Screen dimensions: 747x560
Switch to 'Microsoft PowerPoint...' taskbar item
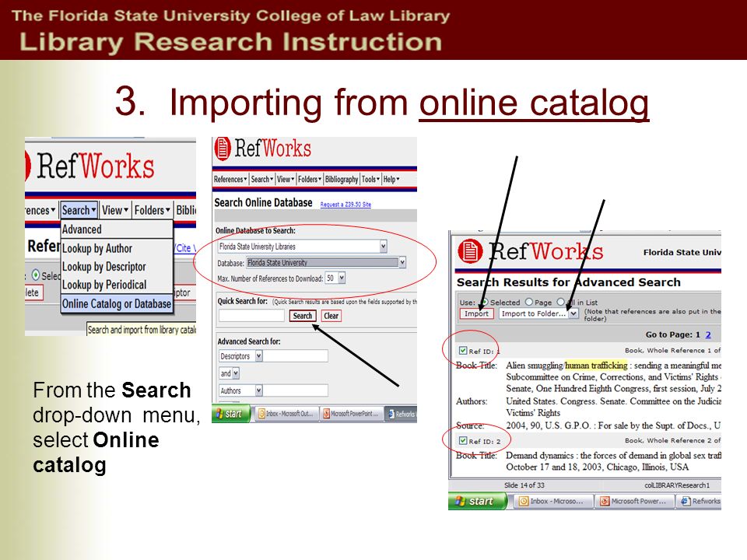(x=352, y=413)
